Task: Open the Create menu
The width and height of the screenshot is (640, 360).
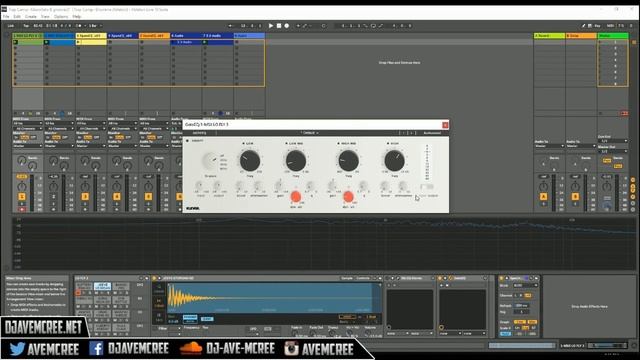Action: pos(31,17)
